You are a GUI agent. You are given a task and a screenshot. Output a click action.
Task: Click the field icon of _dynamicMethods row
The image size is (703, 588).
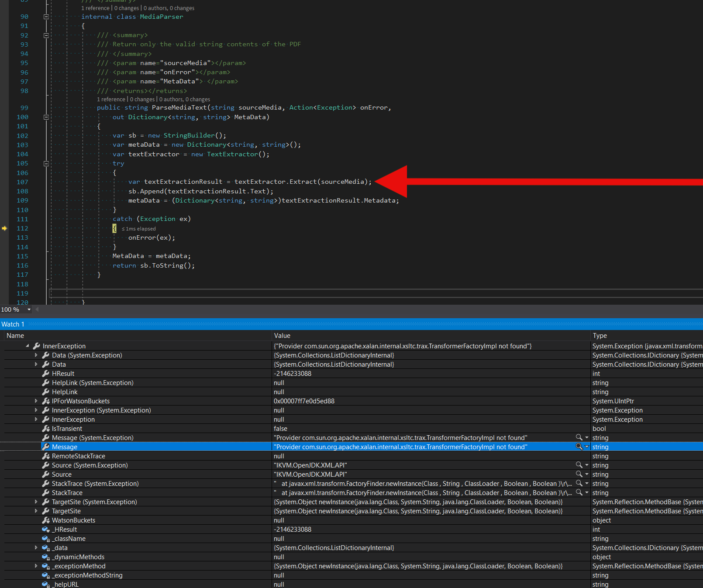45,557
